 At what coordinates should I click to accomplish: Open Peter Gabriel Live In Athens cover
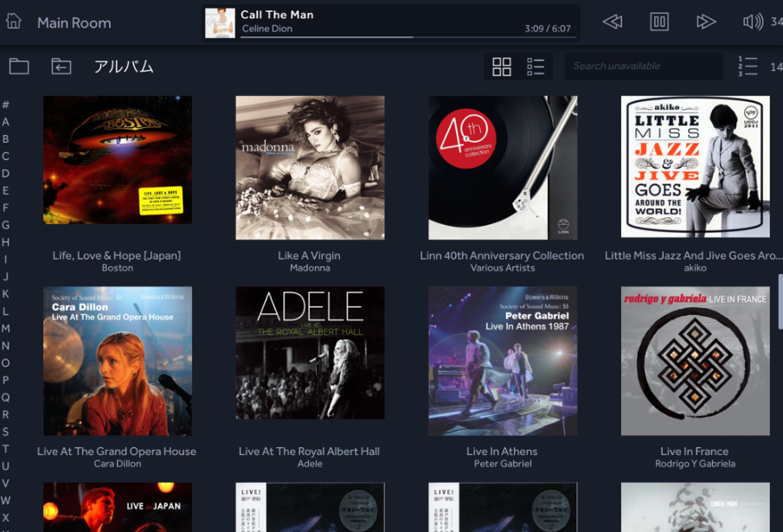point(503,361)
